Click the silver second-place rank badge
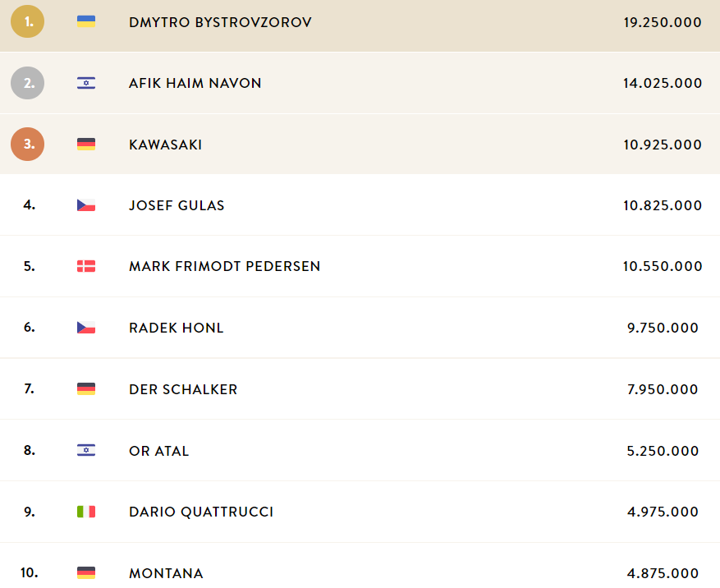The height and width of the screenshot is (588, 720). coord(28,83)
